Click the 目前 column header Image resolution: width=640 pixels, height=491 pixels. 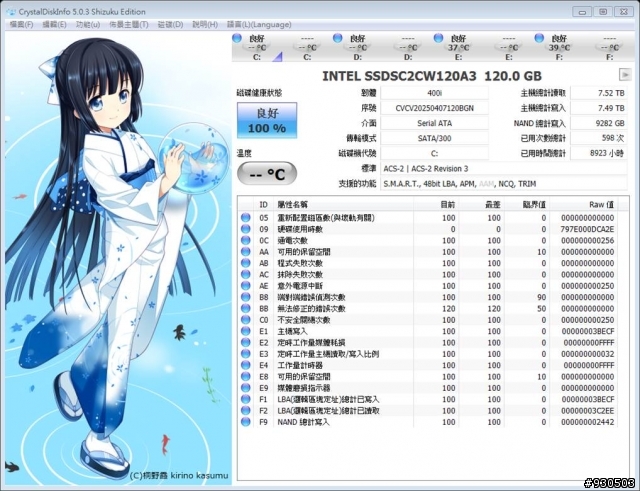click(x=436, y=205)
